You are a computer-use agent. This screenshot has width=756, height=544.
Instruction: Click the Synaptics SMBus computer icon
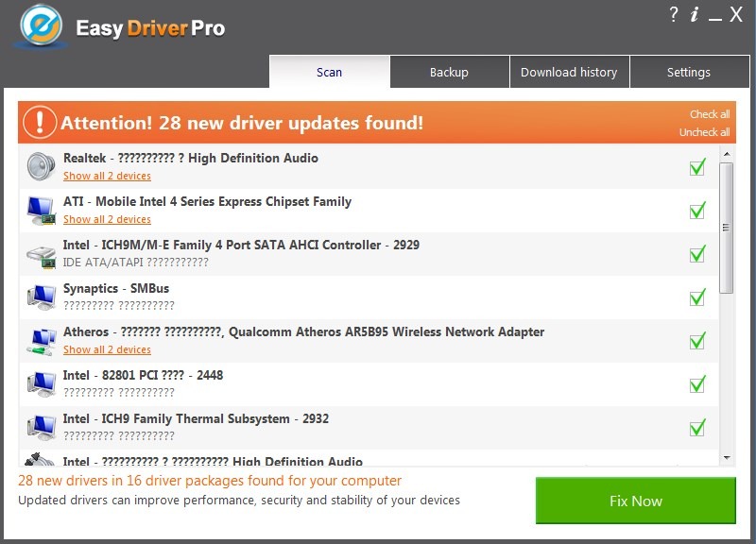click(x=41, y=297)
